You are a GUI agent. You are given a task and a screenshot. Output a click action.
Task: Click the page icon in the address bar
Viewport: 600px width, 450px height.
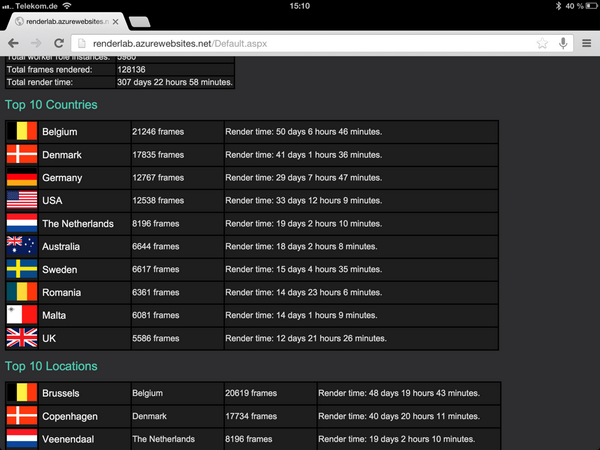click(82, 44)
